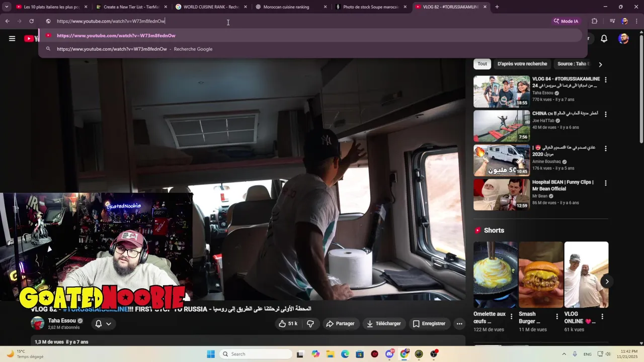This screenshot has width=644, height=362.
Task: Open YouTube notifications bell in header
Action: pyautogui.click(x=604, y=39)
